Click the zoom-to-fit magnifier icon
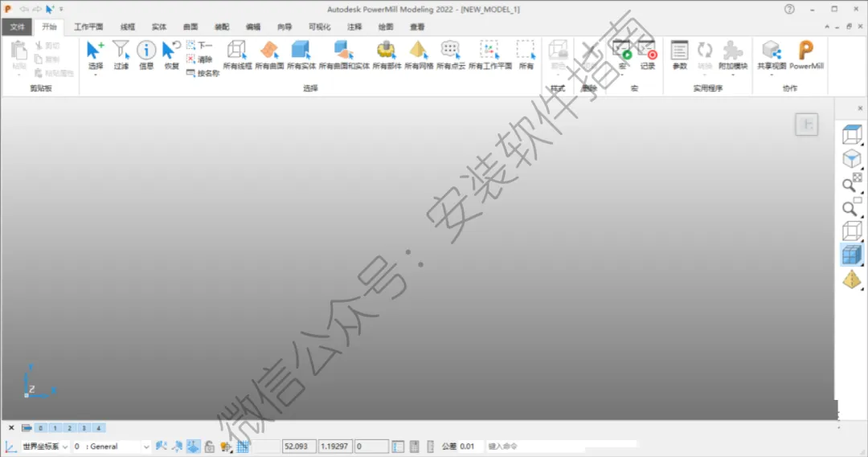The image size is (868, 457). tap(851, 183)
